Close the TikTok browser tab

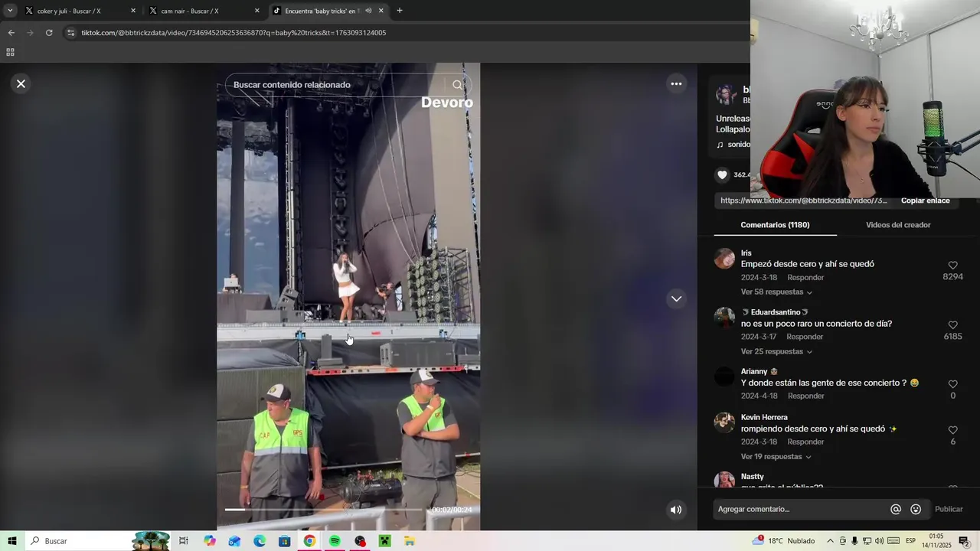[x=381, y=11]
